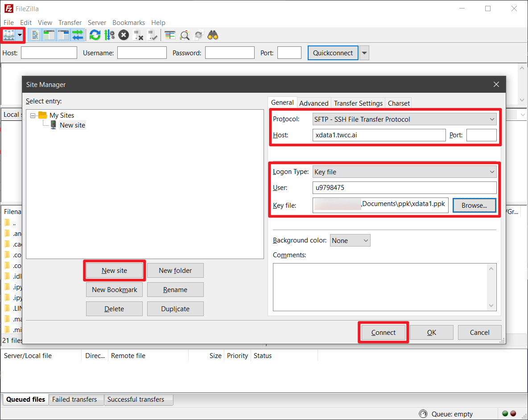Focus the quickconnect Username field
This screenshot has width=528, height=420.
(142, 53)
